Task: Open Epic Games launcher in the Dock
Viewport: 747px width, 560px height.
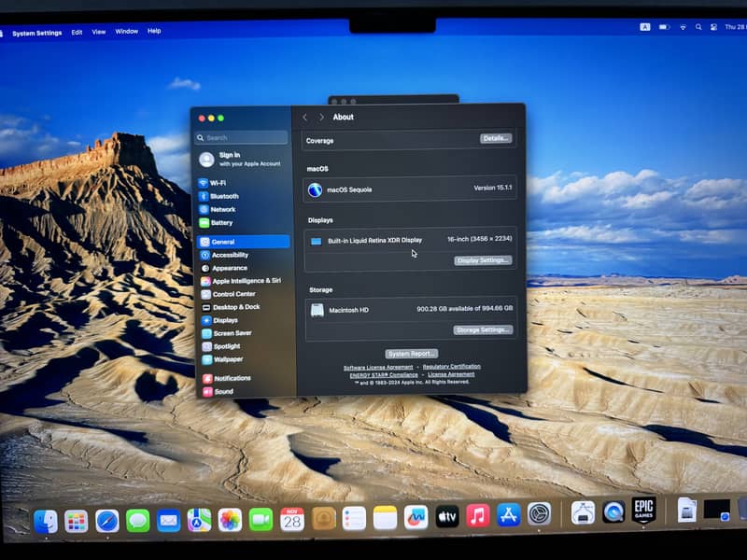Action: 643,510
